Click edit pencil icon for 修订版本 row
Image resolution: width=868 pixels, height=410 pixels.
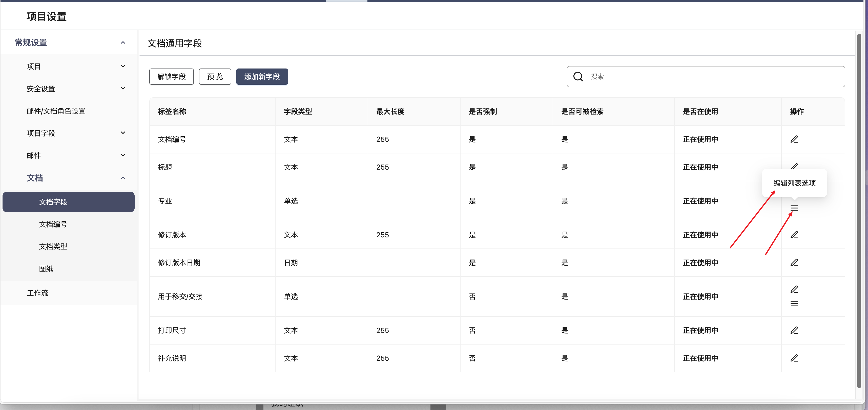tap(794, 235)
